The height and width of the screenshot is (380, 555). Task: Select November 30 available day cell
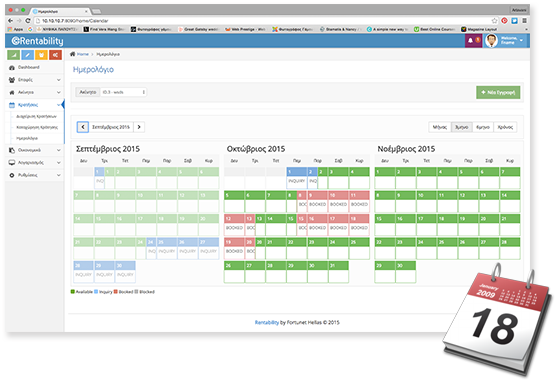coord(406,272)
